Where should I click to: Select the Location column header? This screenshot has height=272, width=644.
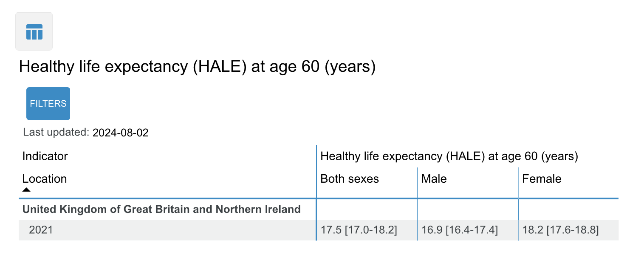pos(45,178)
